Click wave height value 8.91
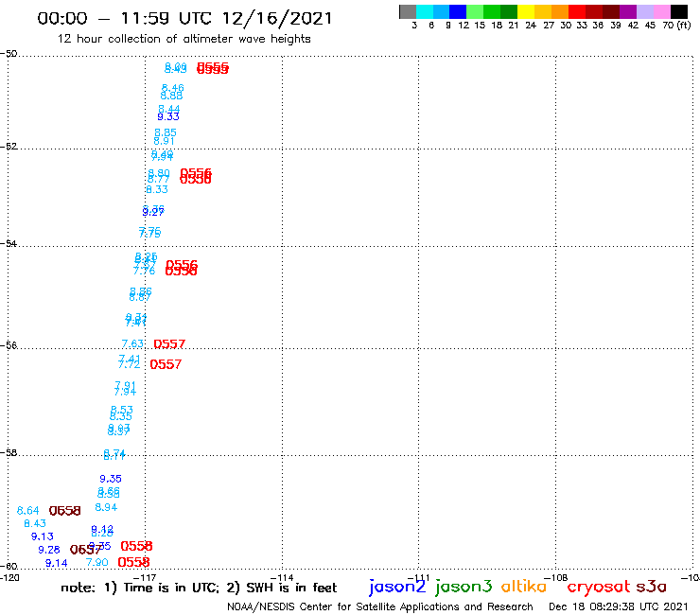 click(164, 141)
